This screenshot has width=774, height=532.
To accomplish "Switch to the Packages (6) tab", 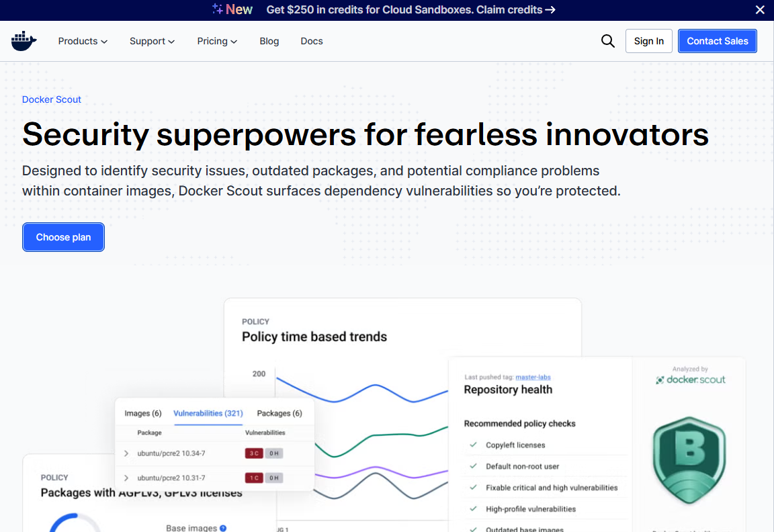I will coord(279,413).
